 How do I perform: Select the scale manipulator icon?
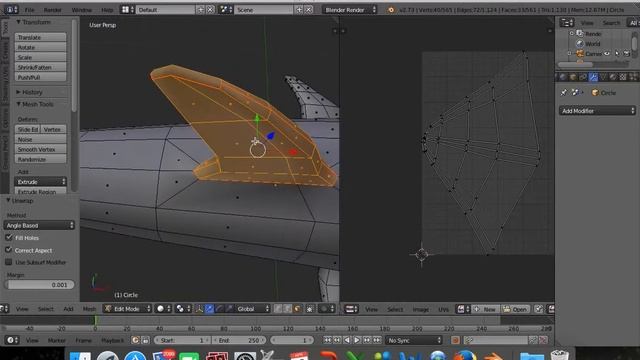(x=229, y=309)
